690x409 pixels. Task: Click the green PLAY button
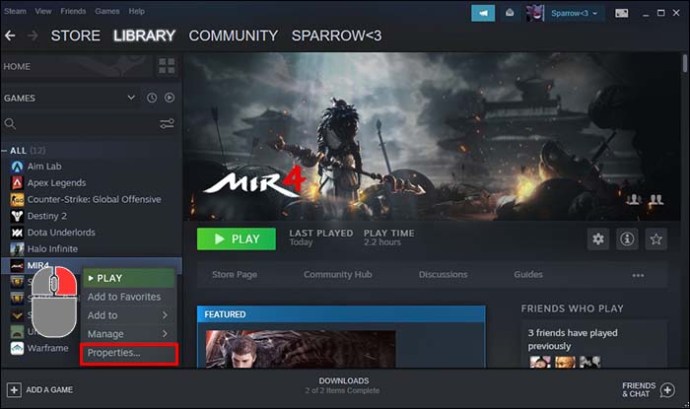[x=236, y=239]
